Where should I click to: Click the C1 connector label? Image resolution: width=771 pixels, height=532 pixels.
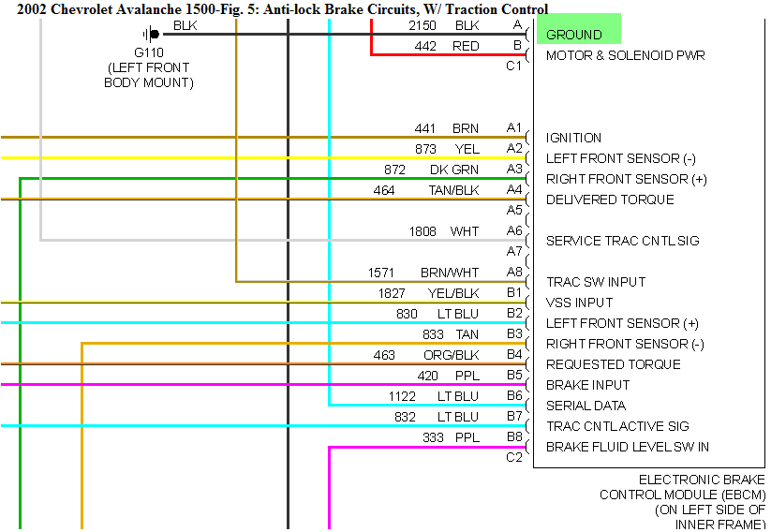[513, 66]
